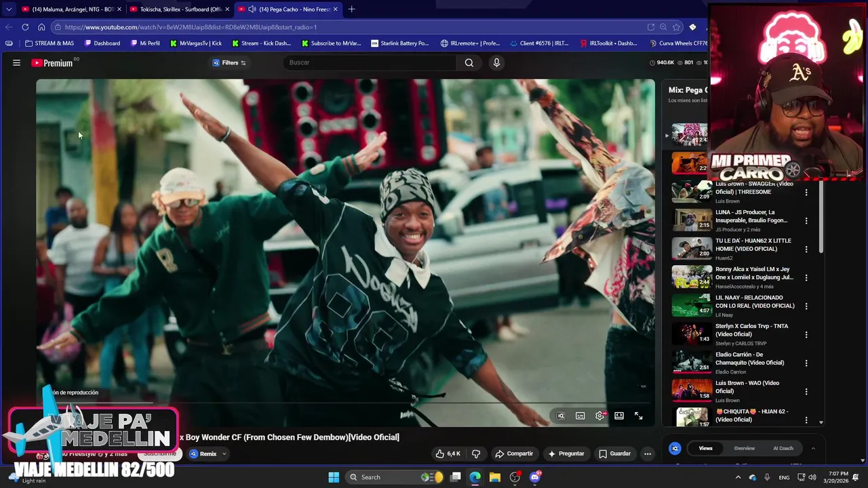Open options for Sterlyn X Carlos Trvp video
This screenshot has height=488, width=868.
click(x=806, y=335)
